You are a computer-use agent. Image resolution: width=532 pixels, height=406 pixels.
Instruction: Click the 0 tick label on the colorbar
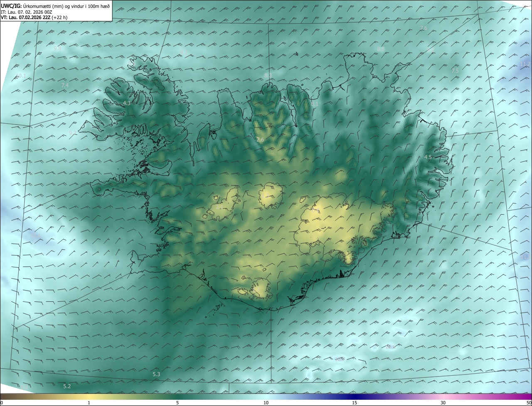click(2, 403)
